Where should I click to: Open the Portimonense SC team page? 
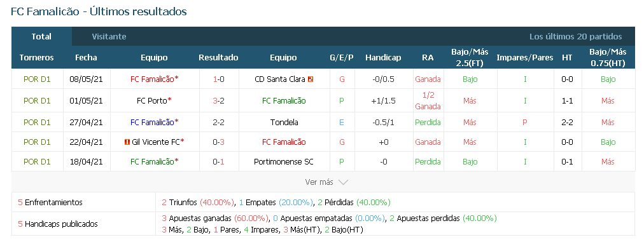tap(284, 161)
